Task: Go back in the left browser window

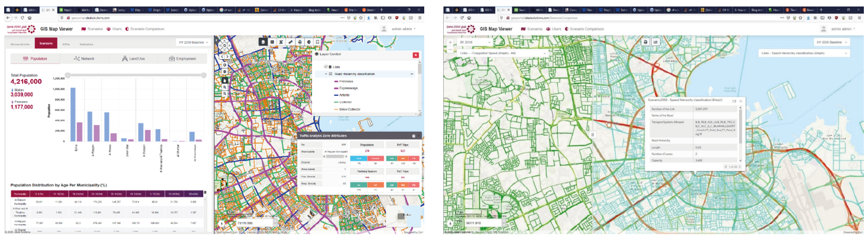Action: 8,18
